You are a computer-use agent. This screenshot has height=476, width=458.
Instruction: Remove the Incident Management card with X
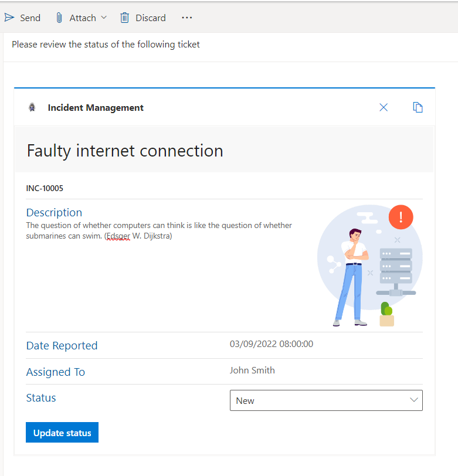(384, 107)
